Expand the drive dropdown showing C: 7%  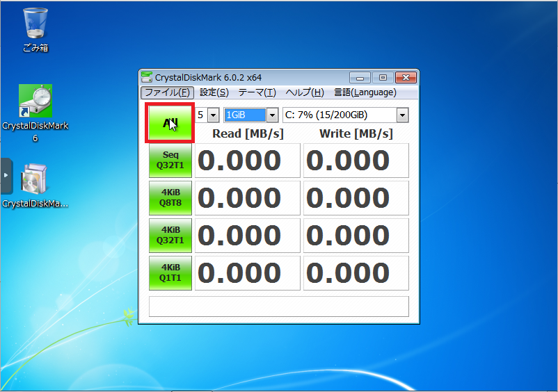click(x=402, y=115)
